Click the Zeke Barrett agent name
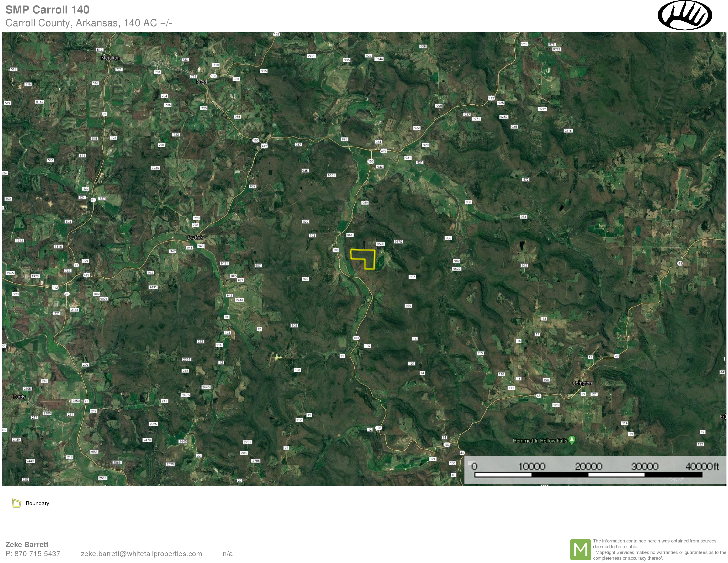This screenshot has width=728, height=563. (x=27, y=545)
